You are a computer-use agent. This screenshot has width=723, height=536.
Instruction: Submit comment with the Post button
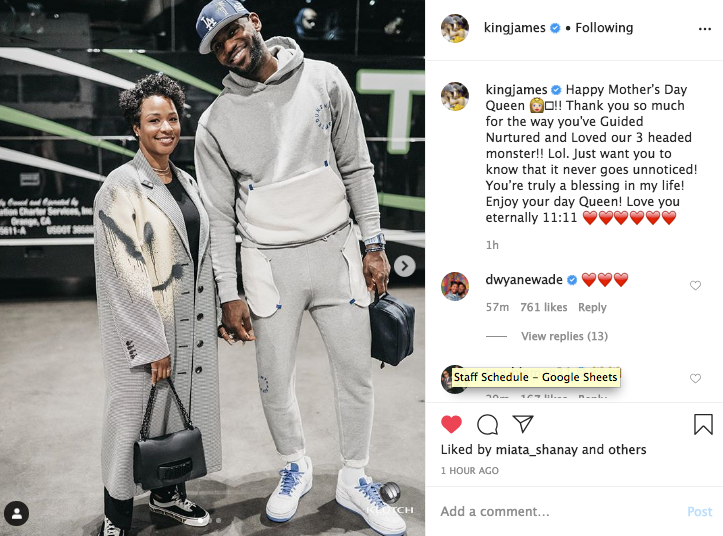[x=699, y=512]
